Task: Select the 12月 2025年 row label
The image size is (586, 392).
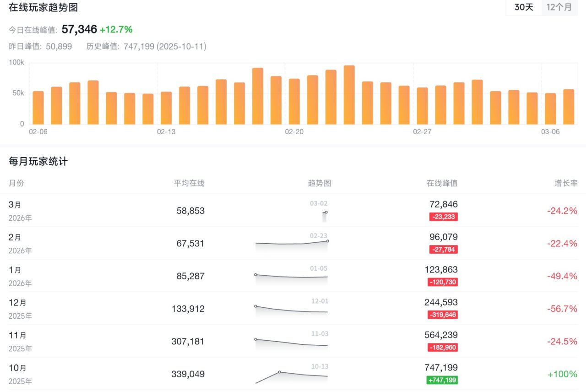Action: click(20, 309)
